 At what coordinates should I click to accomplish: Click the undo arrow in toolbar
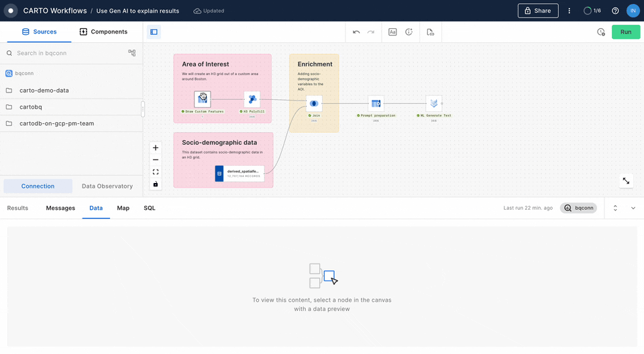(356, 32)
